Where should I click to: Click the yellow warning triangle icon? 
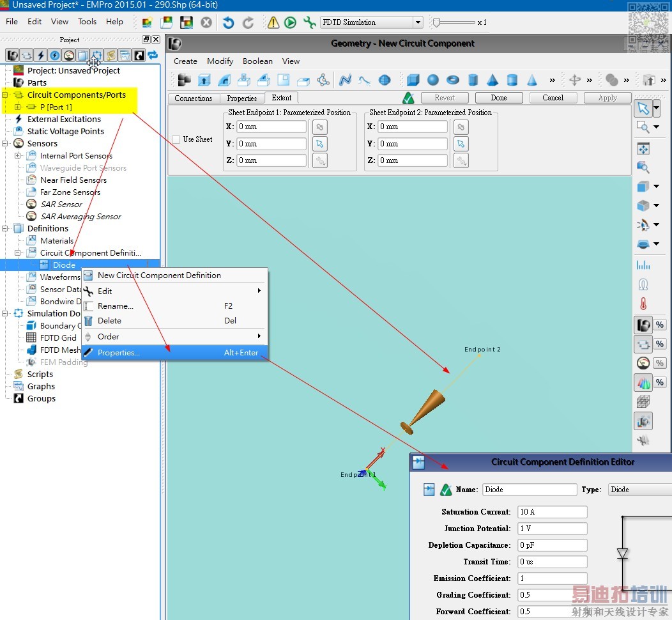(x=273, y=22)
